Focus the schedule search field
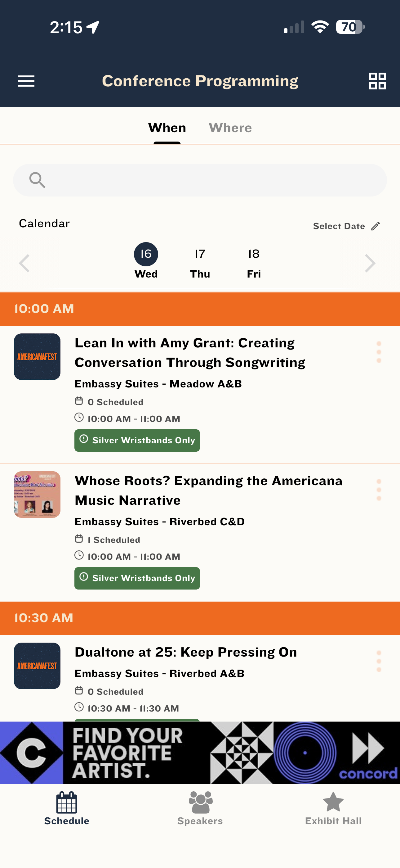400x868 pixels. coord(200,180)
